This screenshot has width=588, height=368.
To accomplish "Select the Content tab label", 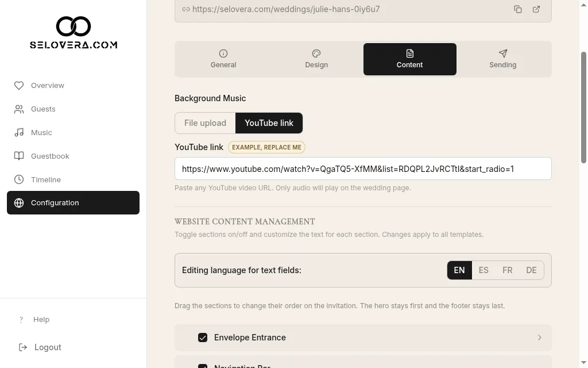I will 409,64.
